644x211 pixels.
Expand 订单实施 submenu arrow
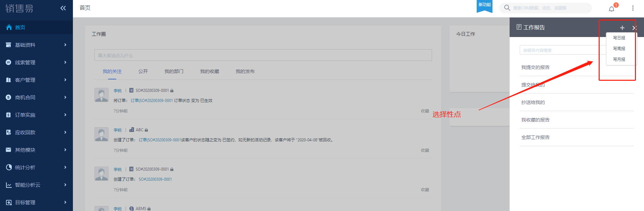65,115
